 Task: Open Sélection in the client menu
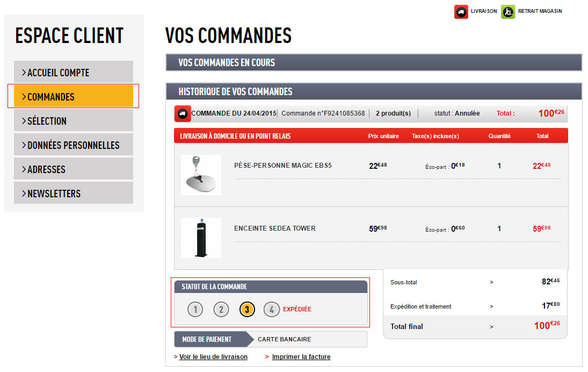coord(74,121)
